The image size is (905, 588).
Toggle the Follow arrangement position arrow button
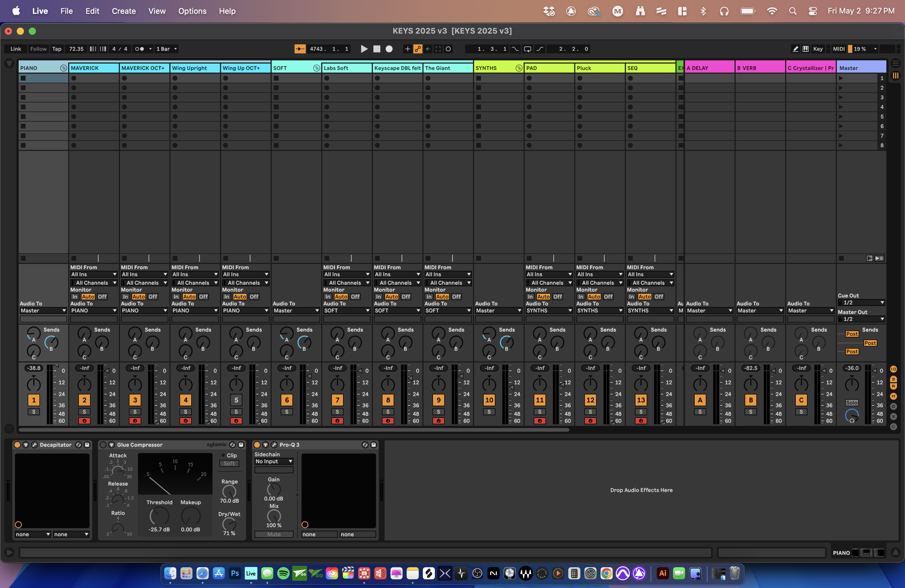(300, 49)
